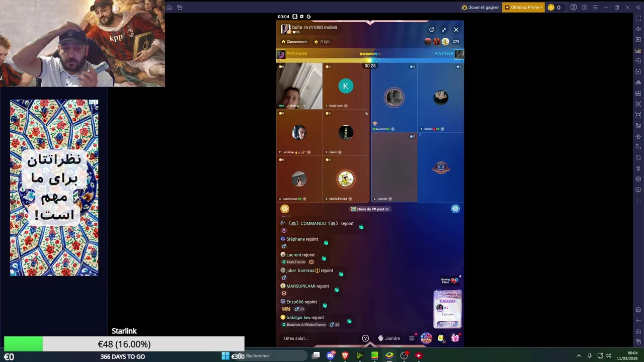
Task: Wave at Enzo666 with the hand icon
Action: [x=325, y=305]
